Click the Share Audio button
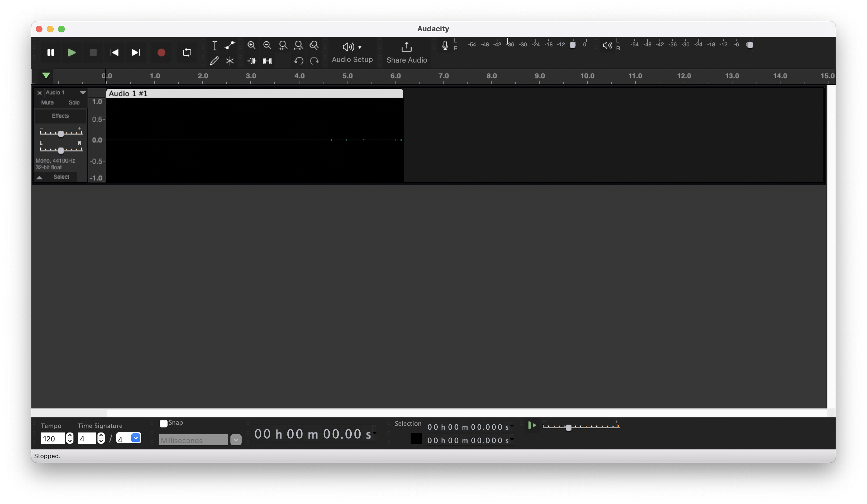Image resolution: width=867 pixels, height=504 pixels. (x=406, y=52)
